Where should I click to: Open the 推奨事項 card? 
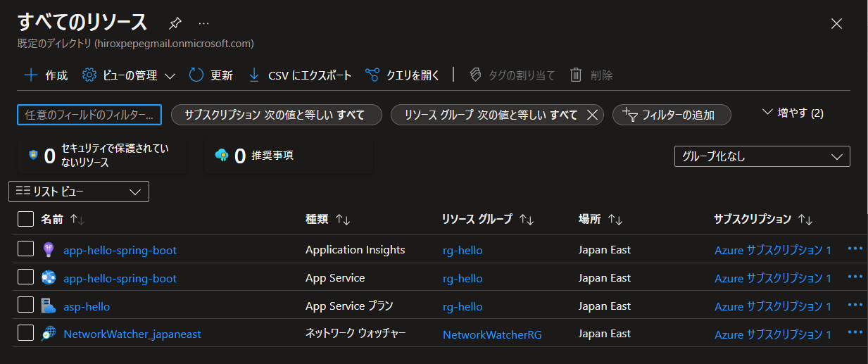click(x=289, y=156)
